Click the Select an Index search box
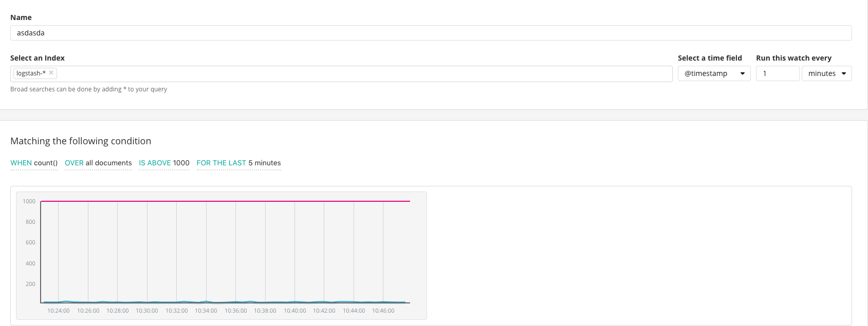Screen dimensions: 868x326 pos(341,73)
